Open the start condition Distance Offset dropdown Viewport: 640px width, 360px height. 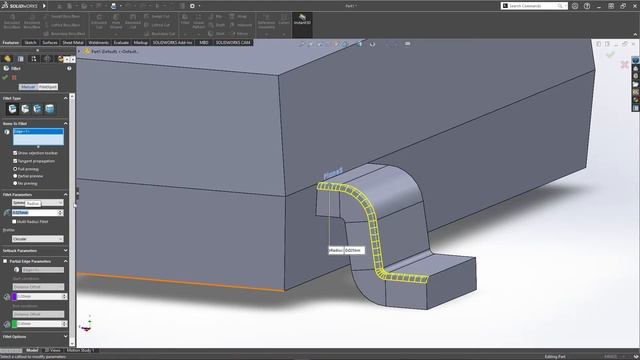click(38, 287)
